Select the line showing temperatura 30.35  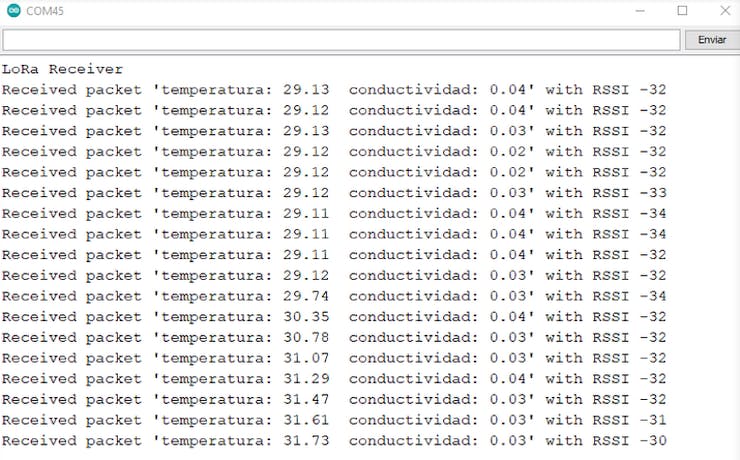[333, 317]
